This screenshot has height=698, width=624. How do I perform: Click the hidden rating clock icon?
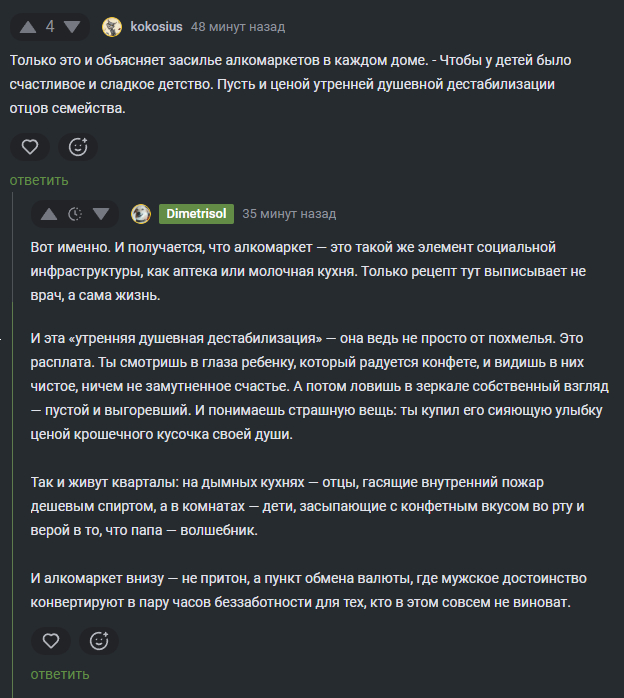[x=74, y=214]
